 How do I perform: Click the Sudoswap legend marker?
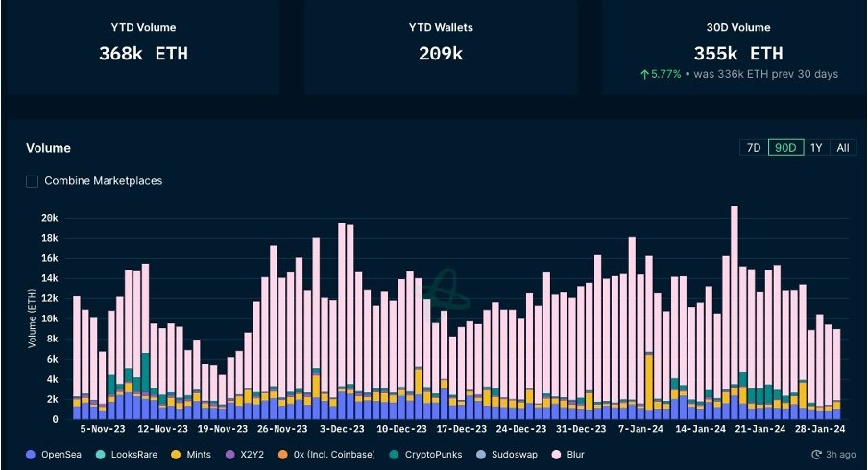coord(481,455)
